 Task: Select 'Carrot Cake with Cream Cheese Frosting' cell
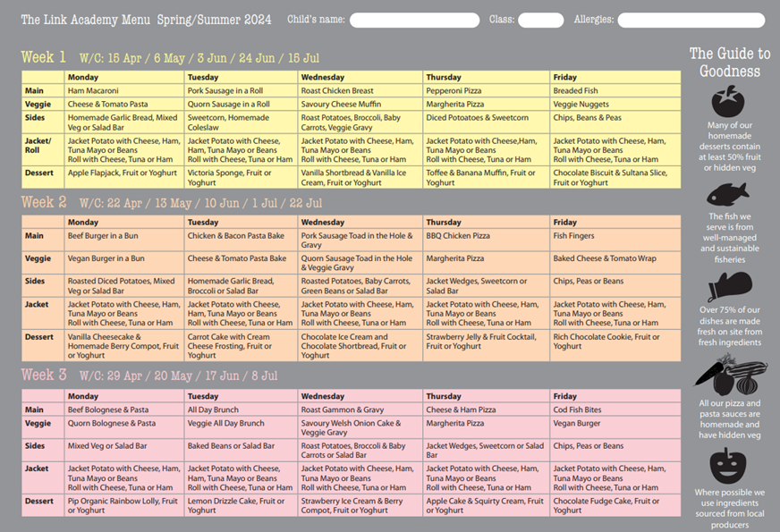pos(241,345)
